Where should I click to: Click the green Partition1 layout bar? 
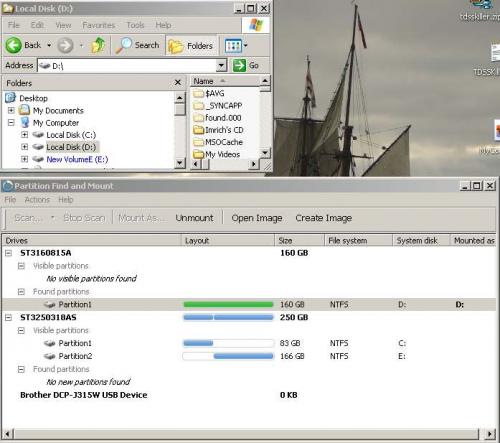(x=228, y=304)
